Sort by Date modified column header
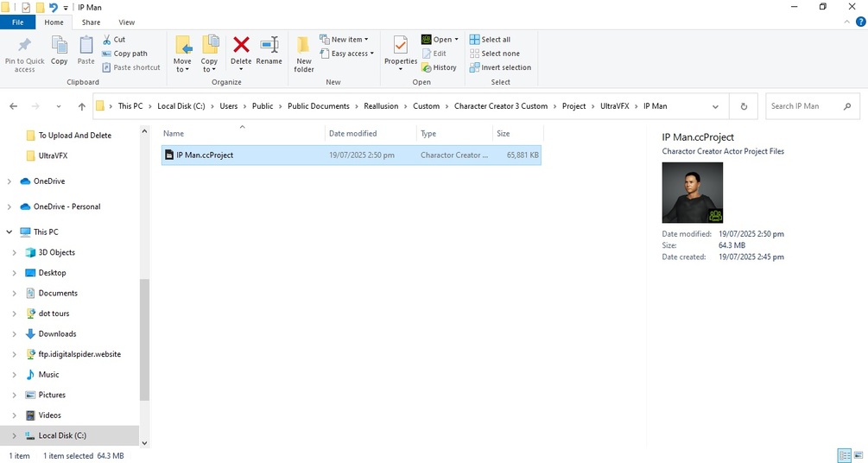Image resolution: width=868 pixels, height=463 pixels. click(x=371, y=134)
